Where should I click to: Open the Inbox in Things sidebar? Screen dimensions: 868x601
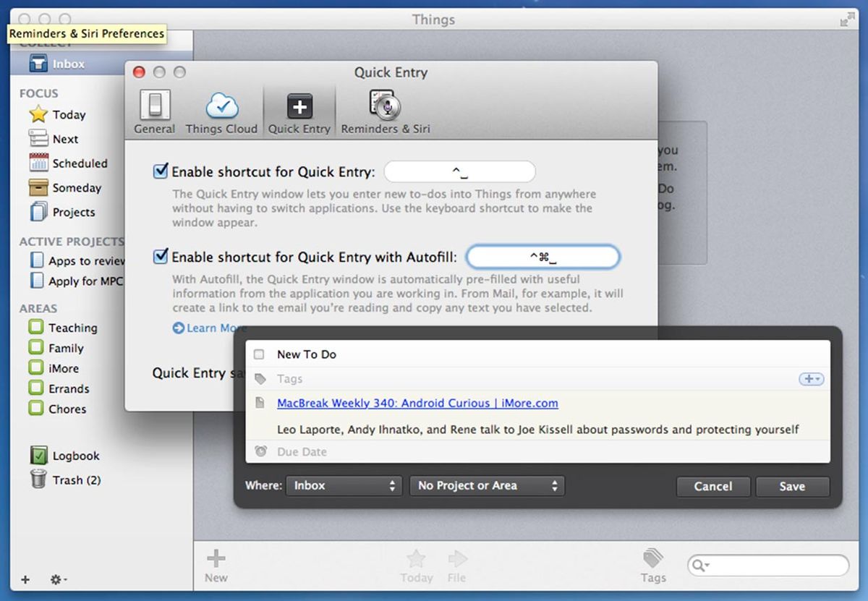coord(69,64)
